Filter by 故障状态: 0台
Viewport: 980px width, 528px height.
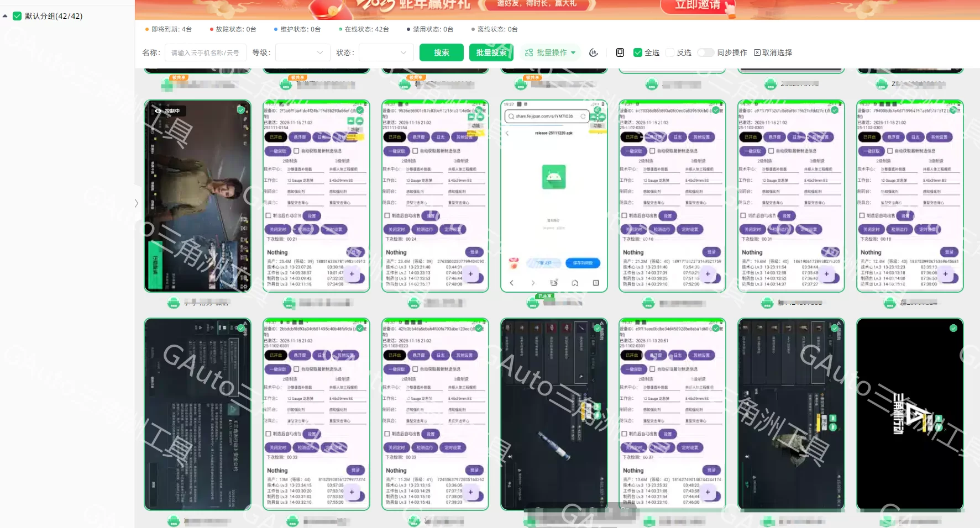pyautogui.click(x=233, y=29)
